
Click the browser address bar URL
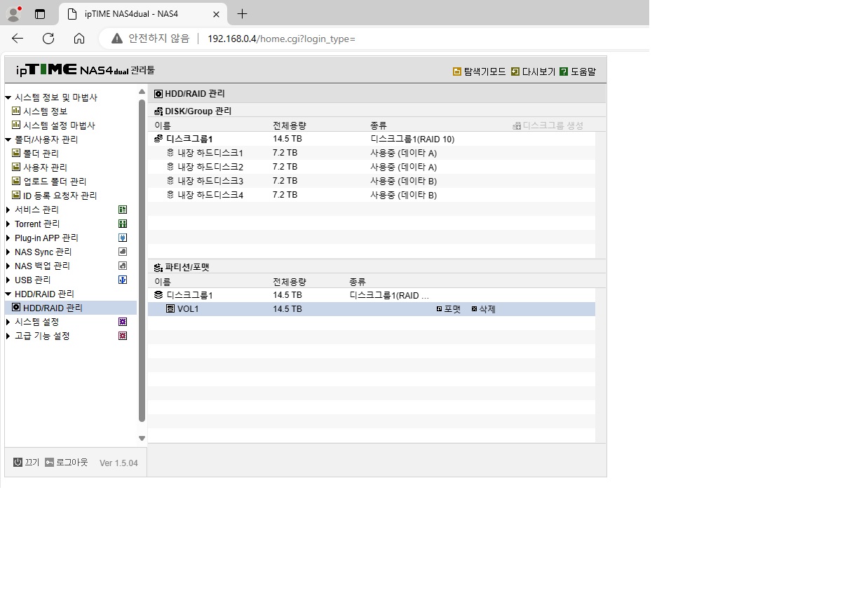tap(281, 39)
